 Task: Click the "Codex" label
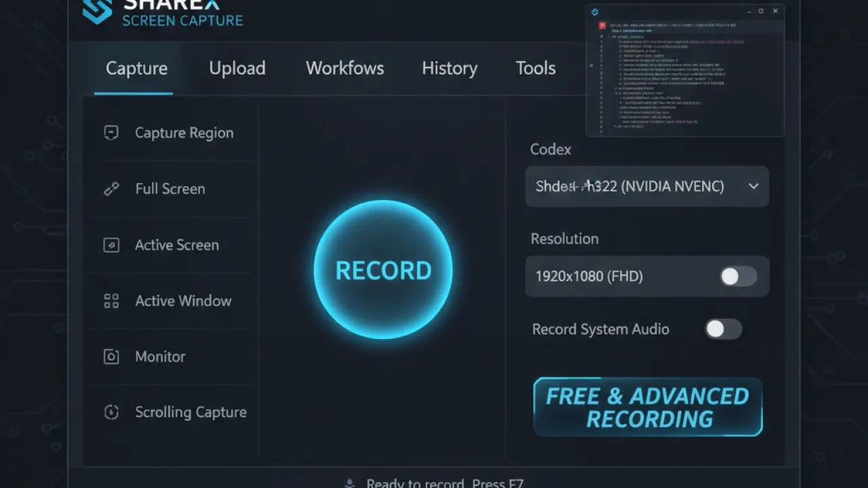[551, 150]
